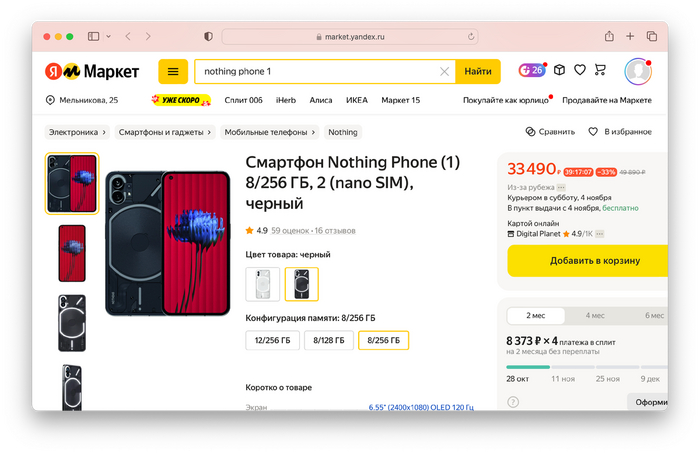Open favorites heart icon in header
The width and height of the screenshot is (700, 453).
pyautogui.click(x=580, y=70)
